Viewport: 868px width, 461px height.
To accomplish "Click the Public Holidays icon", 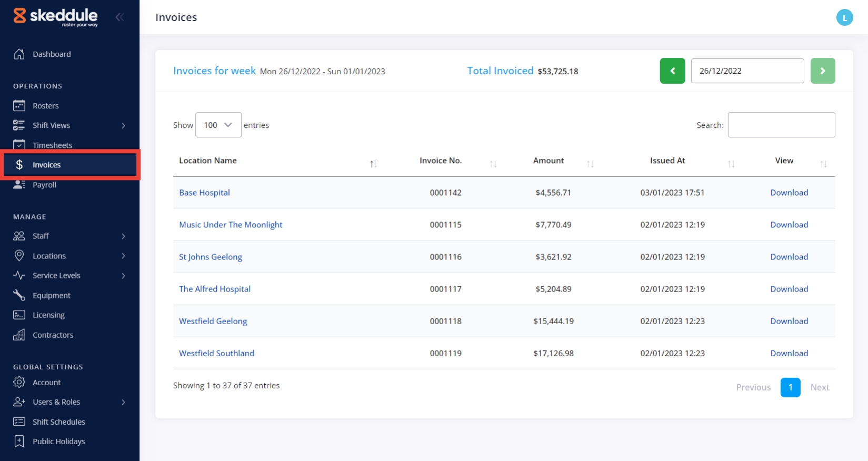I will (19, 441).
